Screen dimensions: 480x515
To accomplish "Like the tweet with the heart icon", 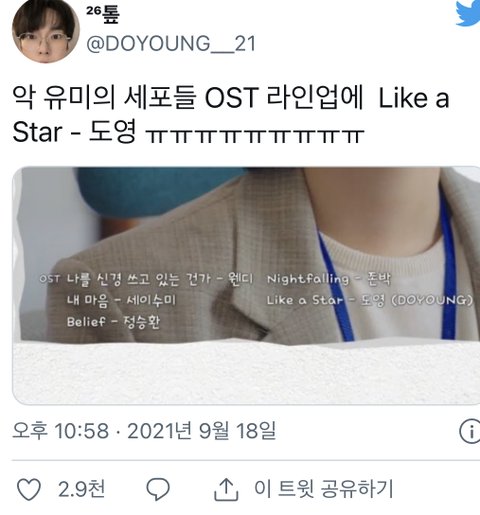I will coord(29,490).
